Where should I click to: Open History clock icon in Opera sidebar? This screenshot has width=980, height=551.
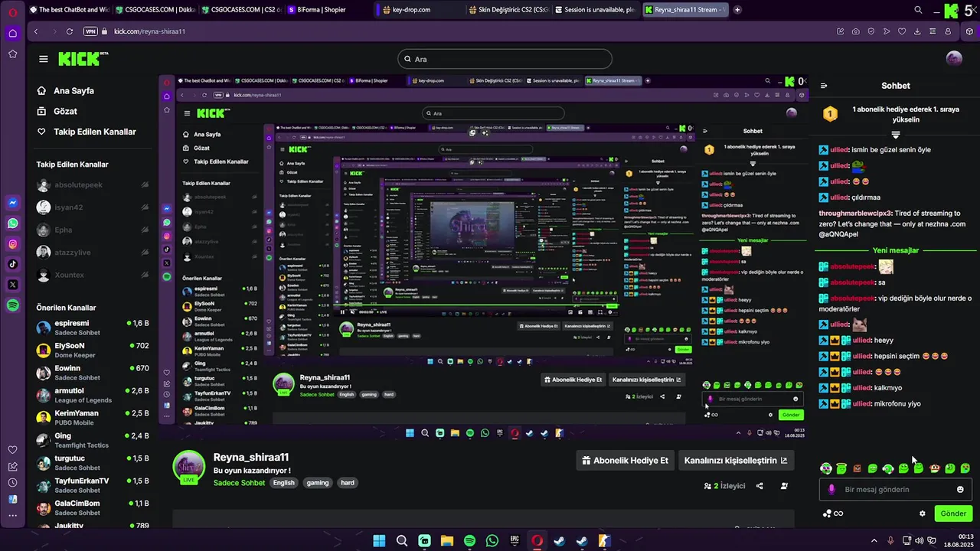tap(12, 483)
